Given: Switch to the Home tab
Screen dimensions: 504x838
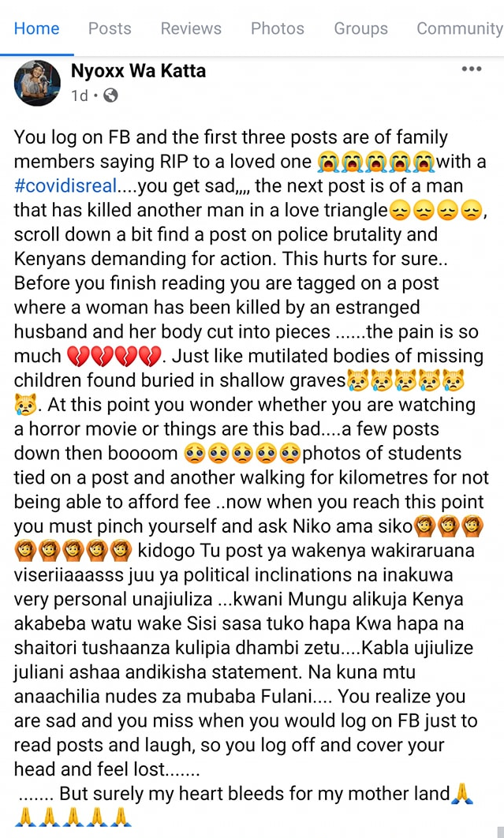Looking at the screenshot, I should click(36, 28).
